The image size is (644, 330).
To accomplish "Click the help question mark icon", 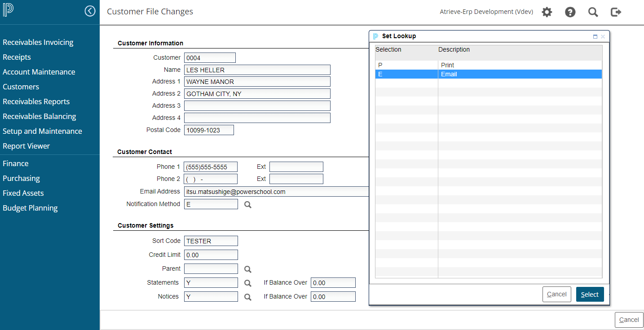I will click(x=570, y=12).
